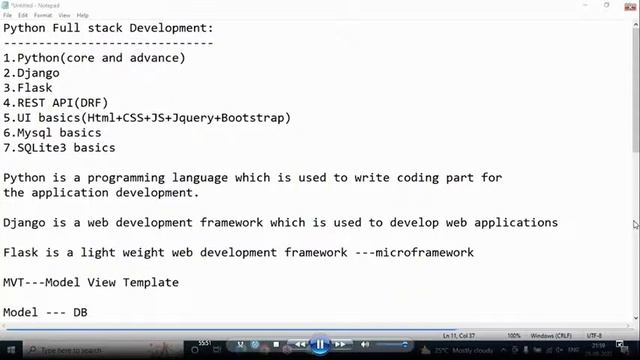
Task: Show hidden system tray icons
Action: coord(503,350)
